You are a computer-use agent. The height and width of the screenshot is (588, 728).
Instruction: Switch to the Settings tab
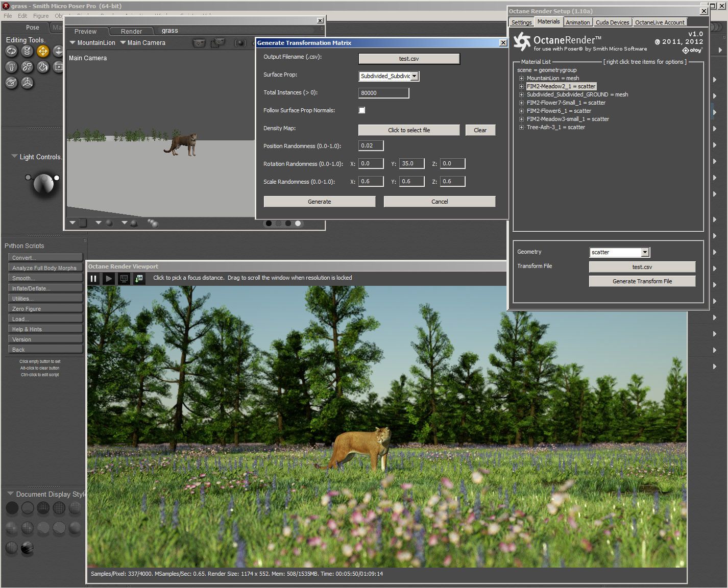[521, 22]
